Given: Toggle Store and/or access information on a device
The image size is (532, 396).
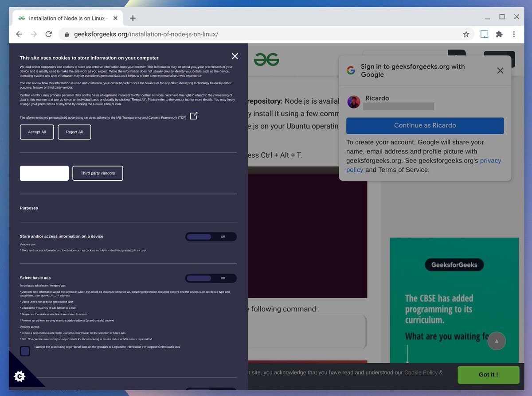Looking at the screenshot, I should point(211,237).
